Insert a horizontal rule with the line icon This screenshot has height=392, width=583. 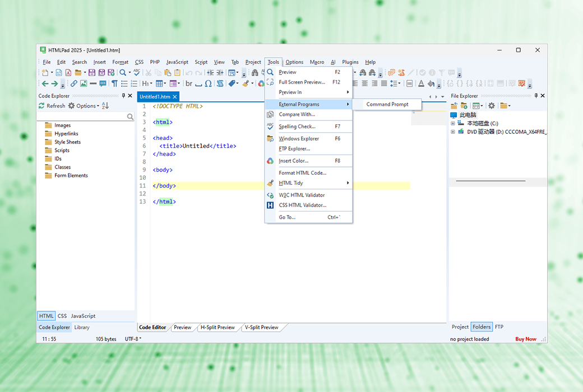point(93,83)
